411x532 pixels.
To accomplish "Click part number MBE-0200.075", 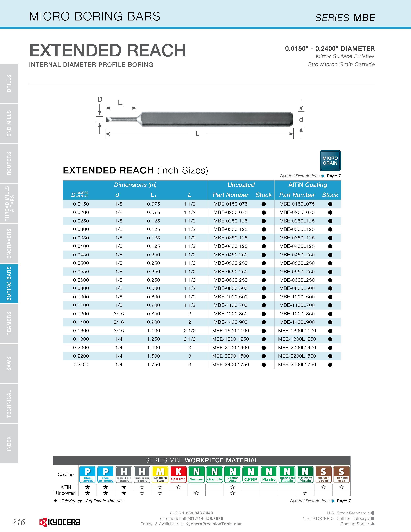I will [231, 212].
